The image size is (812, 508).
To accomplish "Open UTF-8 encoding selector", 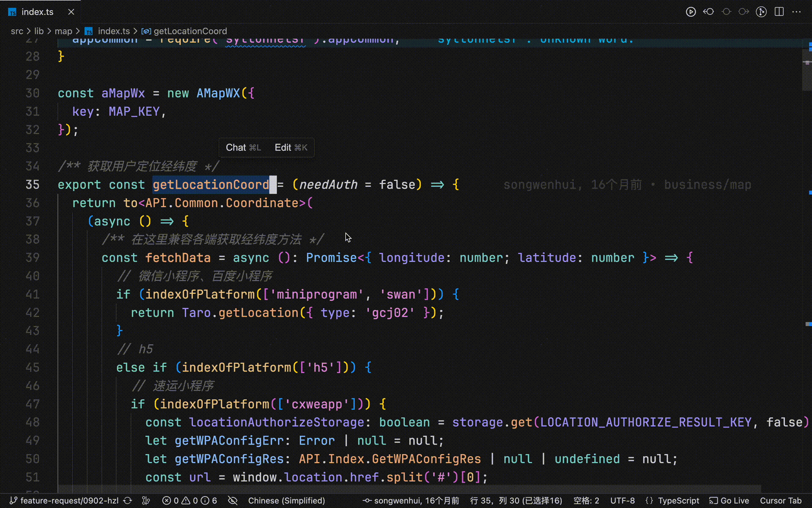I will pos(622,501).
